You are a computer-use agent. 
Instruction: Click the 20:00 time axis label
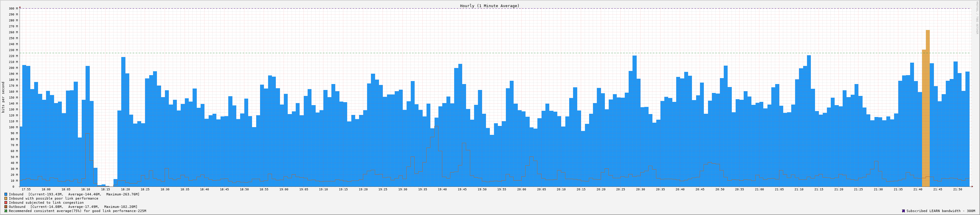click(522, 189)
